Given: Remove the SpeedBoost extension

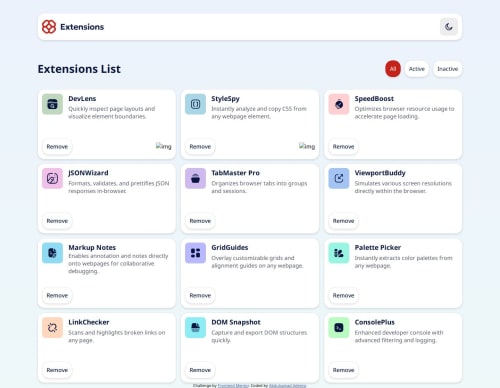Looking at the screenshot, I should click(x=343, y=147).
